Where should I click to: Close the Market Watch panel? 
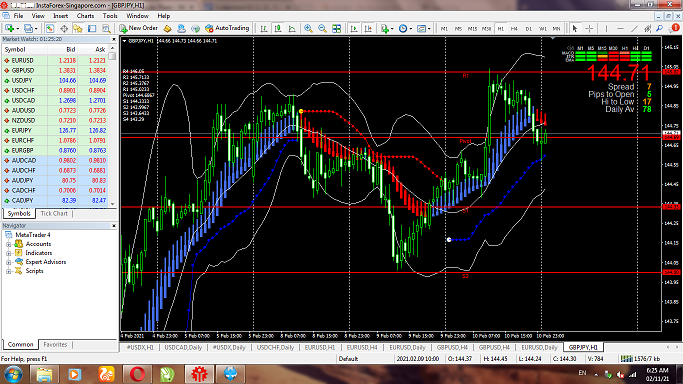(114, 39)
